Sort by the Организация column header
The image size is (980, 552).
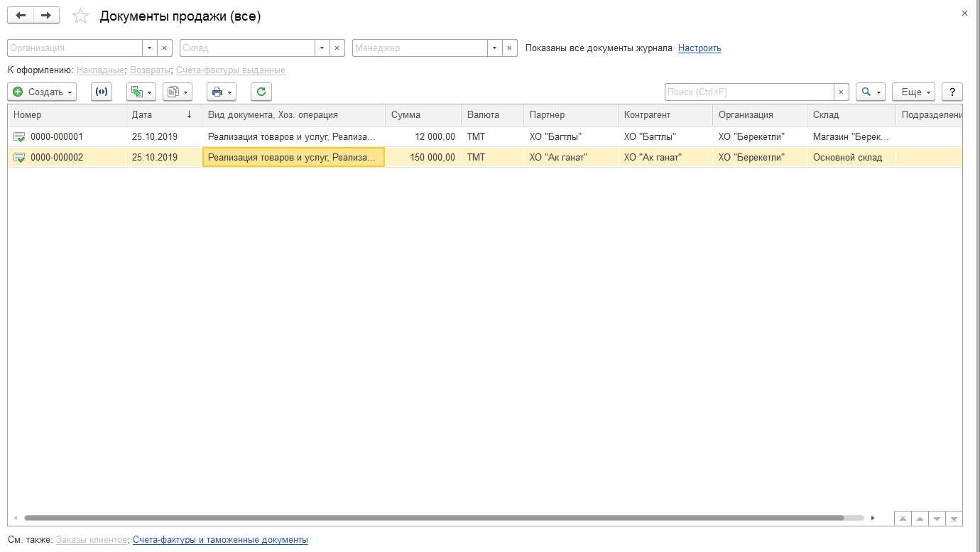[x=760, y=114]
